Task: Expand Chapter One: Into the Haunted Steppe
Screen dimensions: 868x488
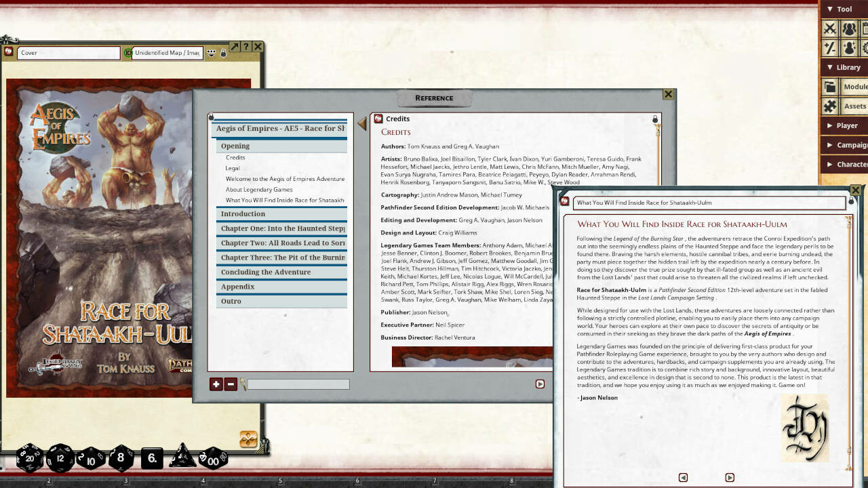Action: pyautogui.click(x=282, y=228)
